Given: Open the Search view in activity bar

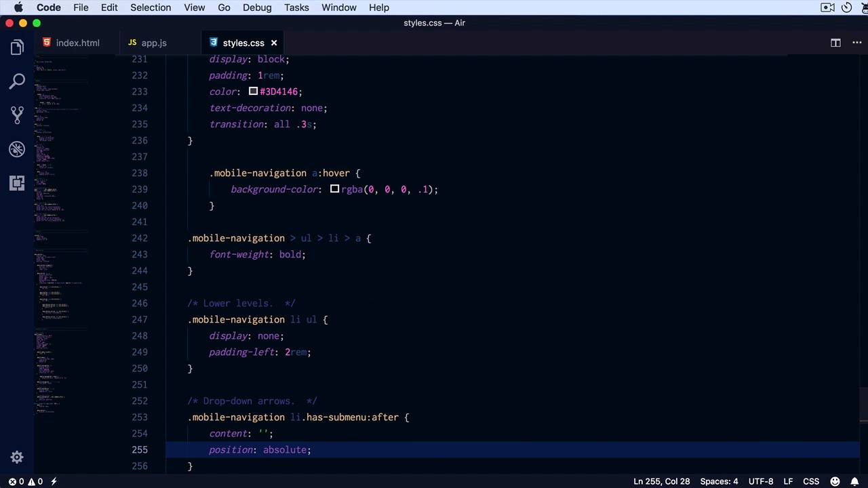Looking at the screenshot, I should click(17, 81).
